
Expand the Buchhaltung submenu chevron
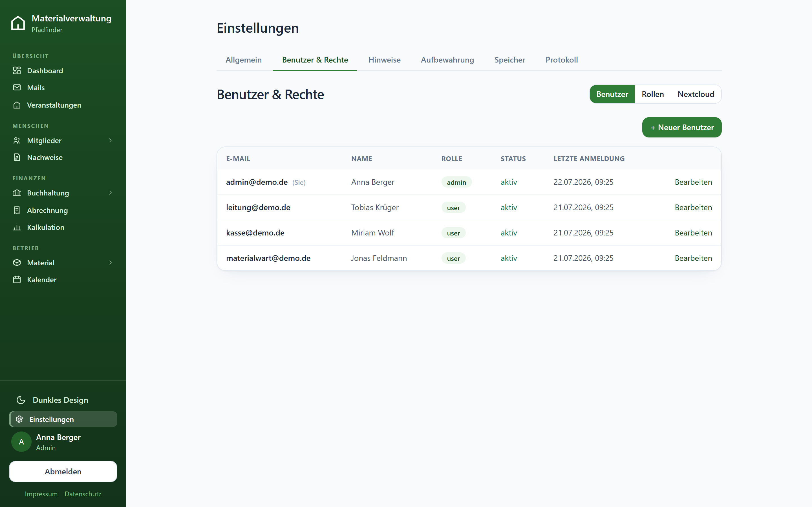pyautogui.click(x=111, y=192)
